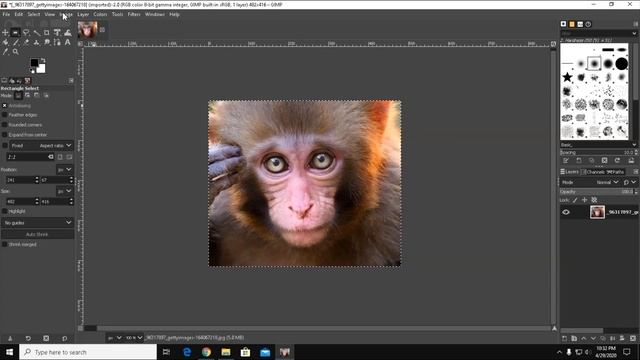The image size is (640, 360).
Task: Open the status bar zoom percentage dropdown
Action: click(133, 338)
